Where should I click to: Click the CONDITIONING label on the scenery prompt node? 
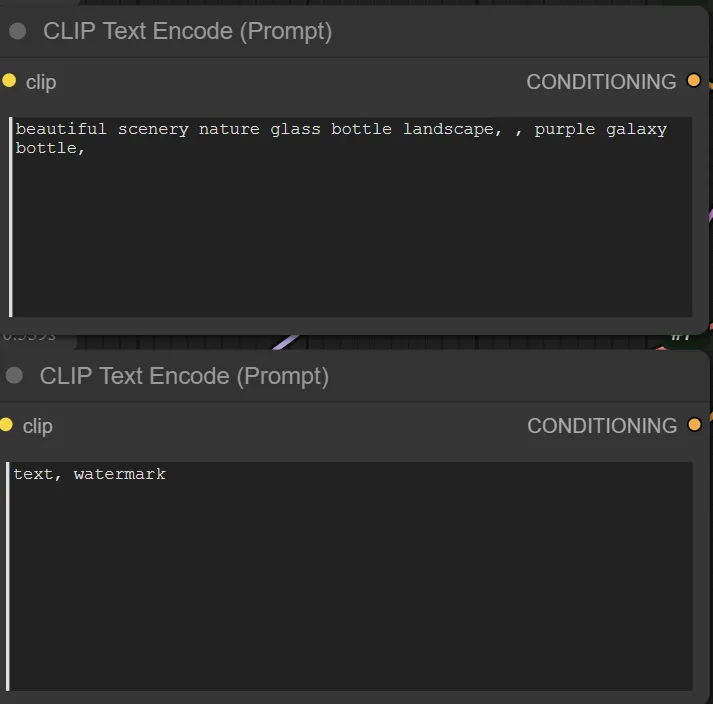(x=601, y=82)
